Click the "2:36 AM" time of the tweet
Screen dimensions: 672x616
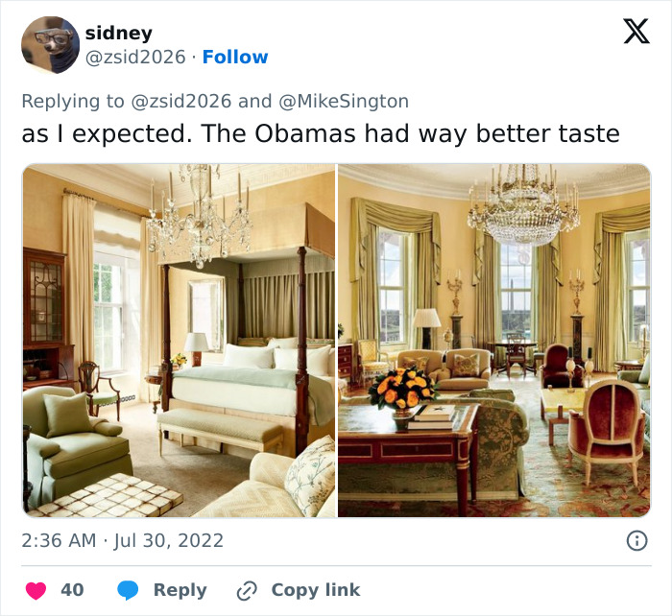60,540
